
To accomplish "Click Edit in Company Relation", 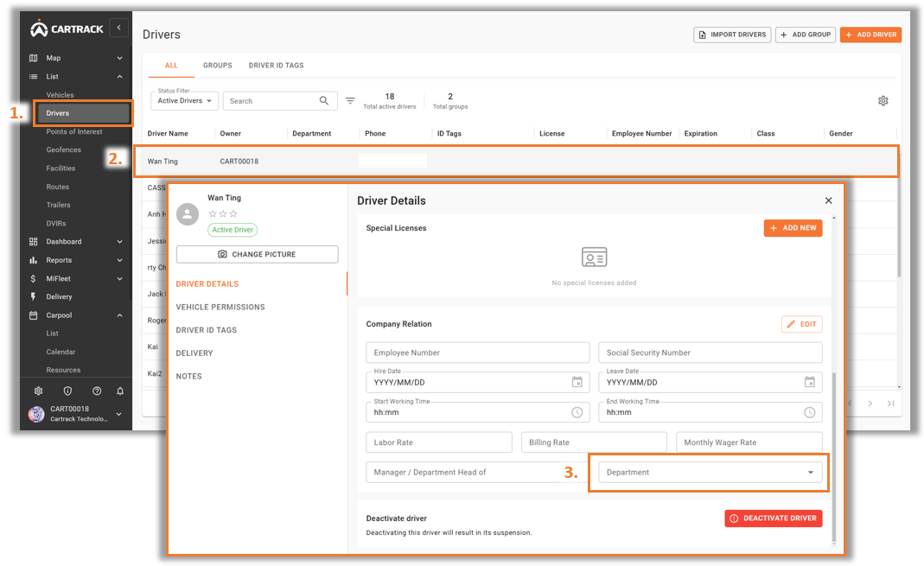I will [801, 324].
